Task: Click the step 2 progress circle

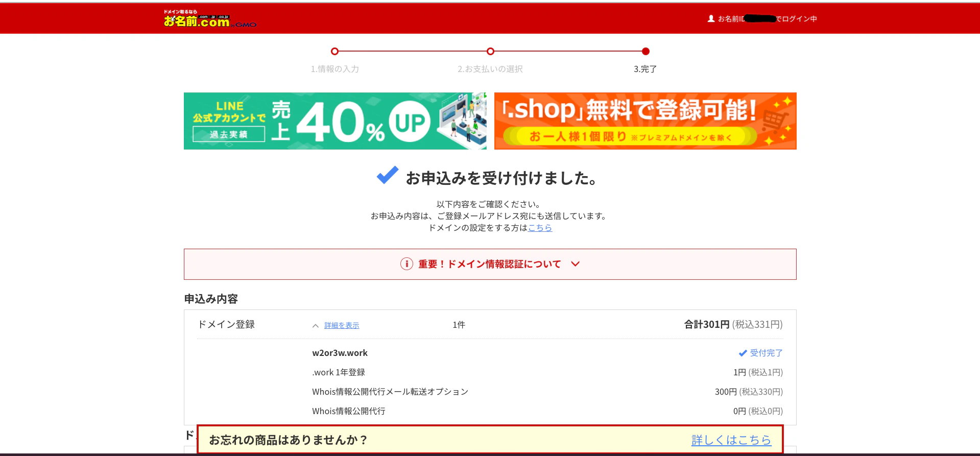Action: (490, 51)
